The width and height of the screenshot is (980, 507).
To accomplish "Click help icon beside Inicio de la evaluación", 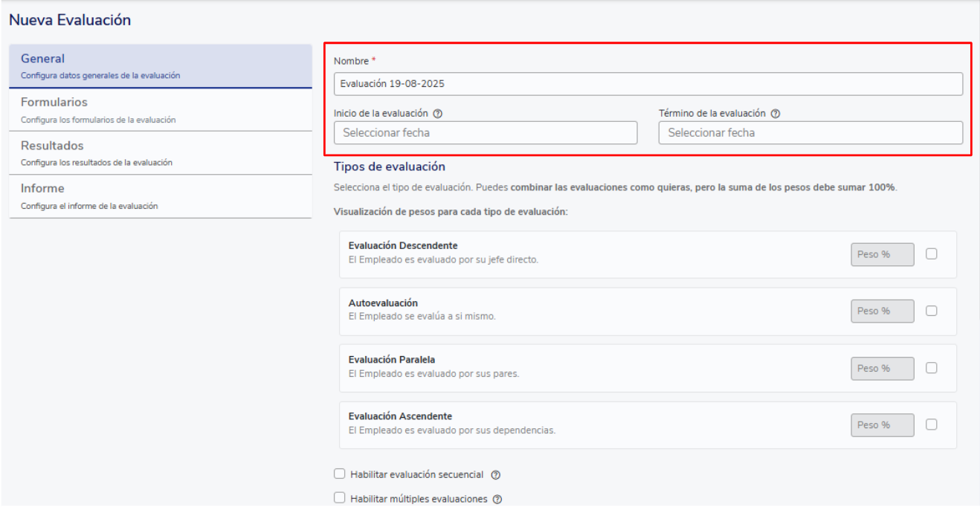I will click(438, 114).
